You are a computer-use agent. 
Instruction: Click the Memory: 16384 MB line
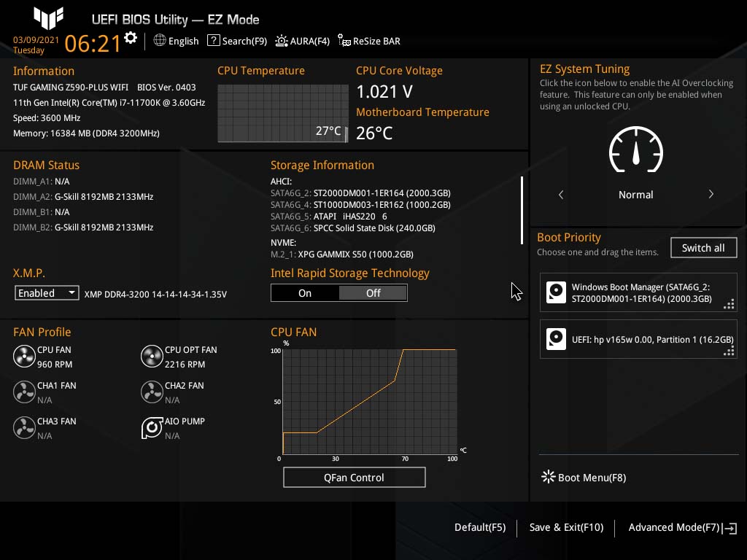(86, 133)
